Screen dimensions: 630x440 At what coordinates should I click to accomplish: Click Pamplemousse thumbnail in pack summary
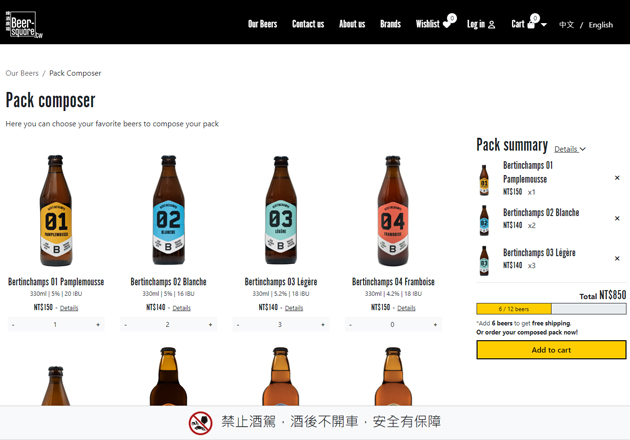[x=484, y=180]
